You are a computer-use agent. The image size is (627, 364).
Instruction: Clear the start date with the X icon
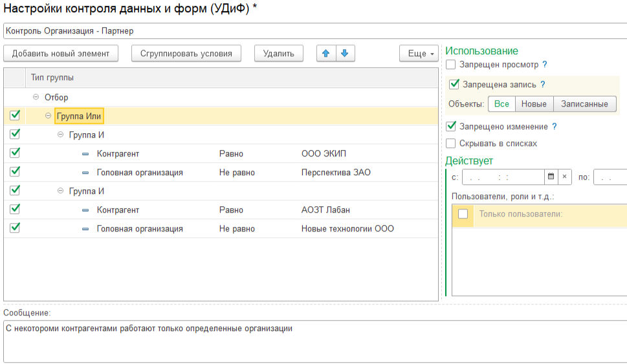pyautogui.click(x=565, y=177)
